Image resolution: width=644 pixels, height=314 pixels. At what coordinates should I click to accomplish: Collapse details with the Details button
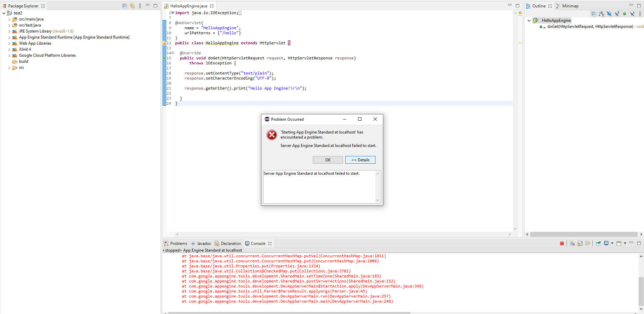click(x=360, y=160)
